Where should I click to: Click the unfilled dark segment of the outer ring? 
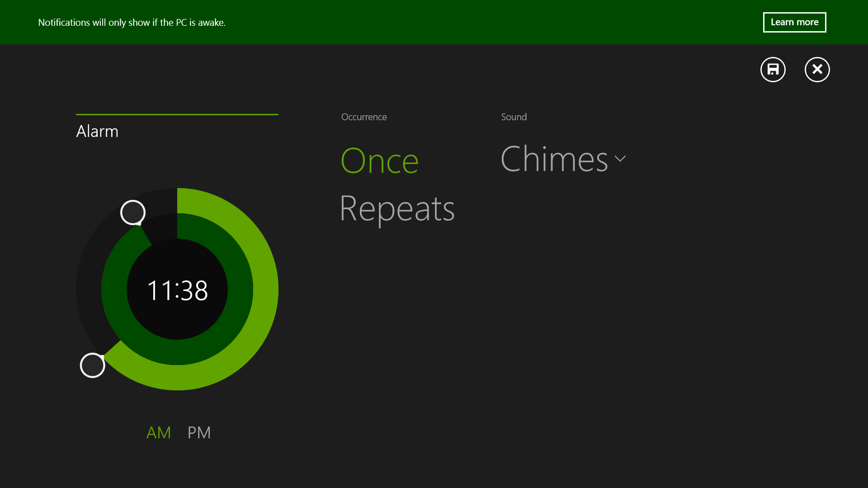click(x=89, y=289)
